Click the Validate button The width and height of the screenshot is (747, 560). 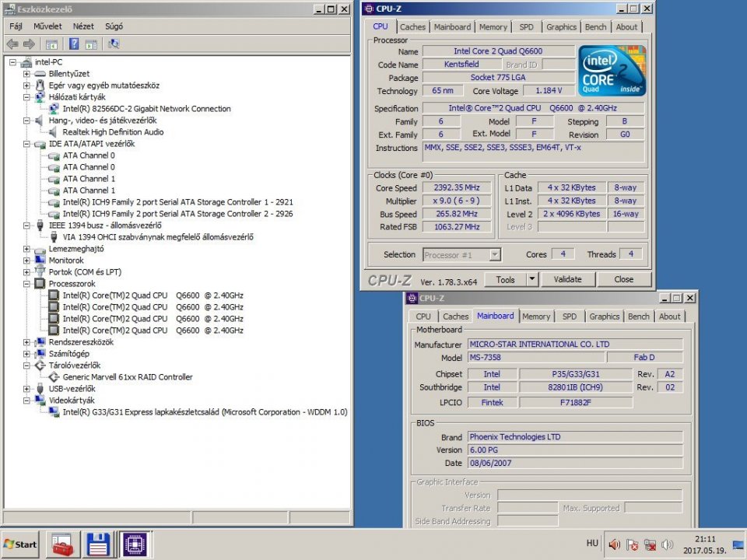567,279
